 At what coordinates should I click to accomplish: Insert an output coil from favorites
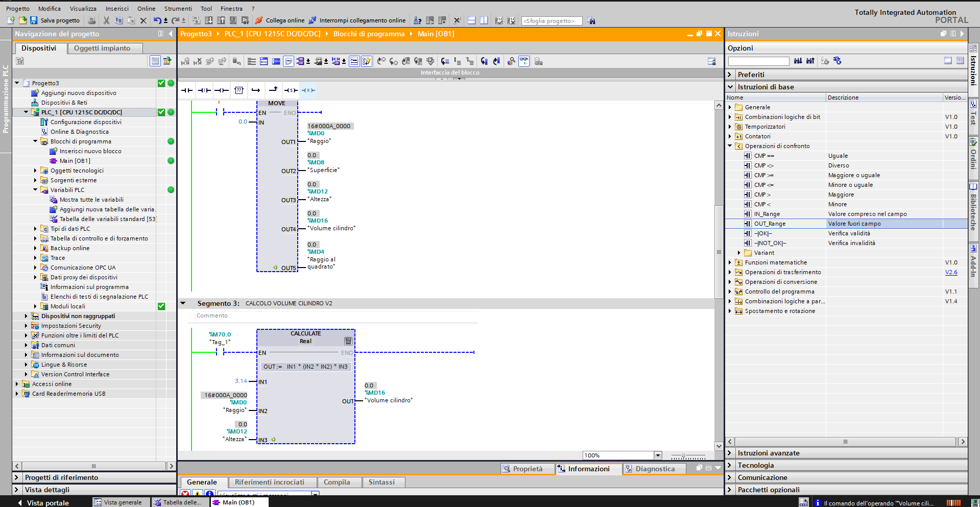point(222,90)
